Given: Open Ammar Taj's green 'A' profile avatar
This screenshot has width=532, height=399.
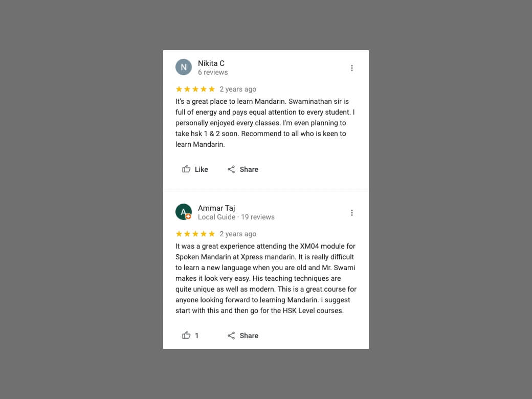Looking at the screenshot, I should pyautogui.click(x=183, y=211).
